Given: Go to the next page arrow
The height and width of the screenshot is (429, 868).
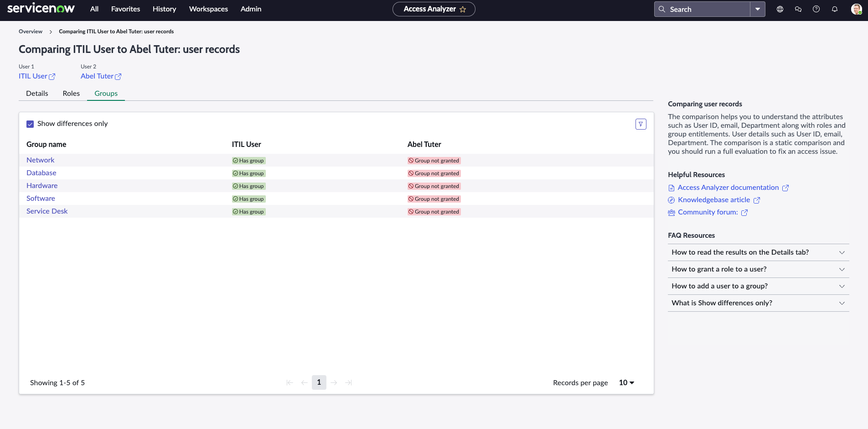Looking at the screenshot, I should pyautogui.click(x=334, y=382).
